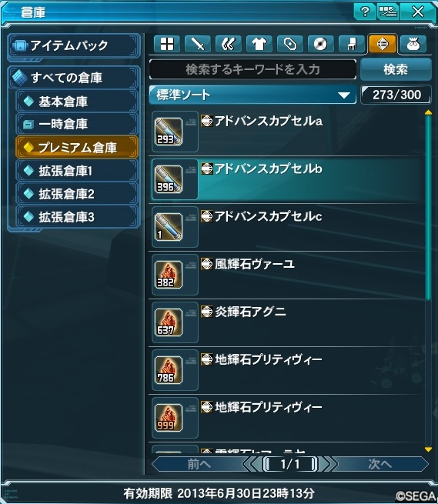
Task: Filter by room furniture chair icon
Action: (x=352, y=44)
